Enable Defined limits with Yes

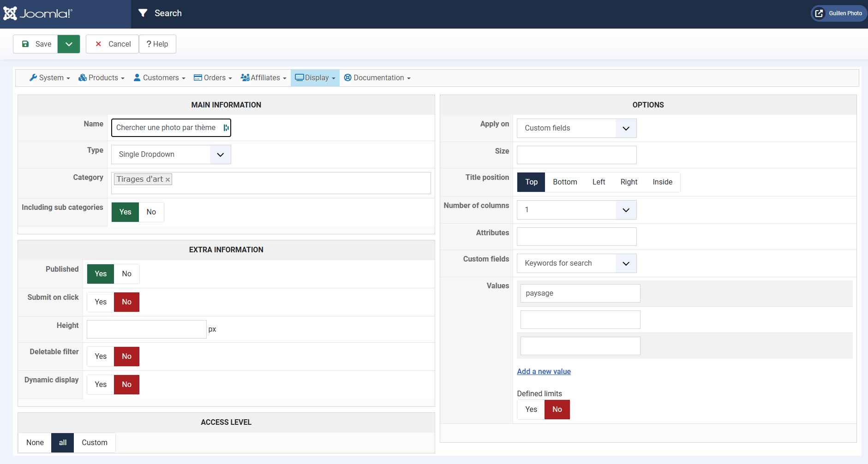click(x=531, y=410)
